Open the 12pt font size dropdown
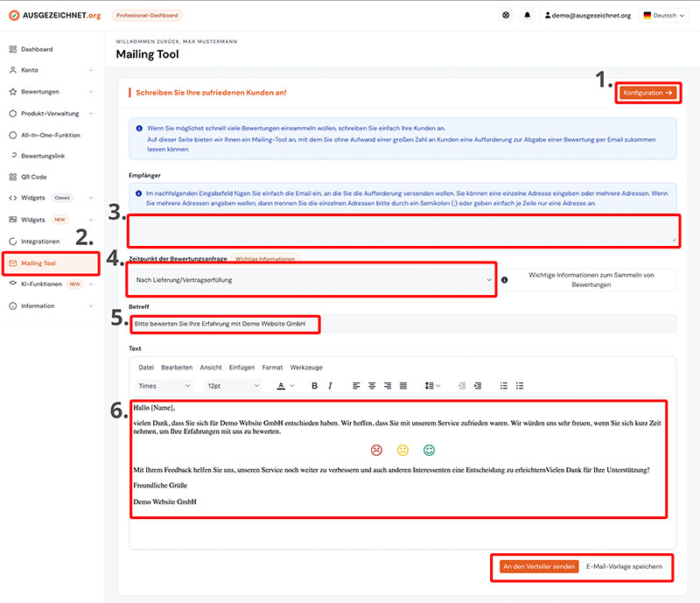Viewport: 700px width, 603px height. click(233, 386)
